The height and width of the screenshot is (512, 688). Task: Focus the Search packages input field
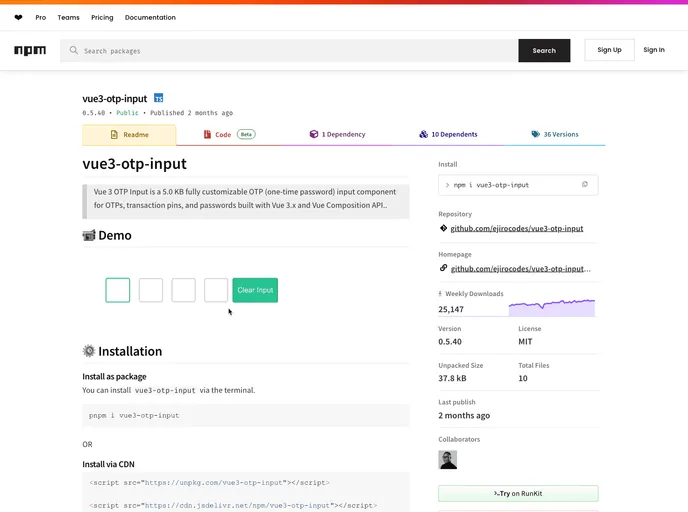[289, 50]
